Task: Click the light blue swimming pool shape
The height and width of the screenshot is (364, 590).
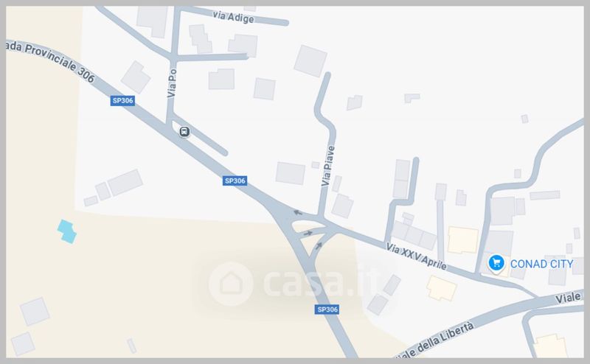Action: (x=67, y=231)
